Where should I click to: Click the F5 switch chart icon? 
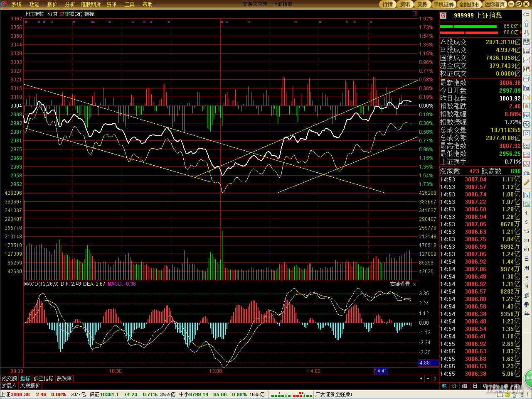527,195
